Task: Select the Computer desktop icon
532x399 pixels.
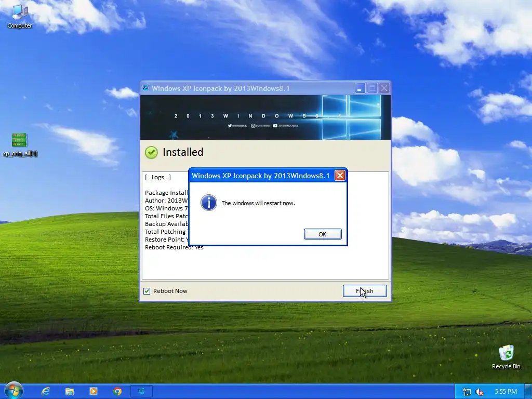Action: click(20, 16)
